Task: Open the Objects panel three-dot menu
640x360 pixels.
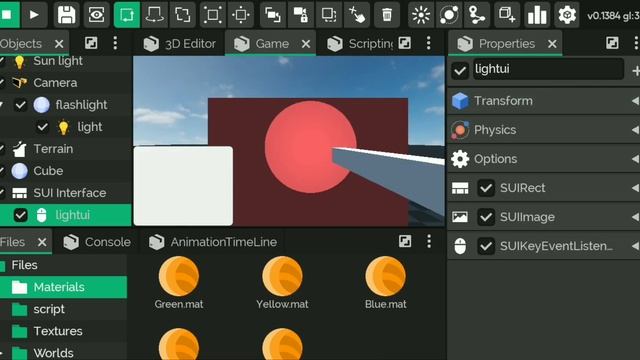Action: coord(115,43)
